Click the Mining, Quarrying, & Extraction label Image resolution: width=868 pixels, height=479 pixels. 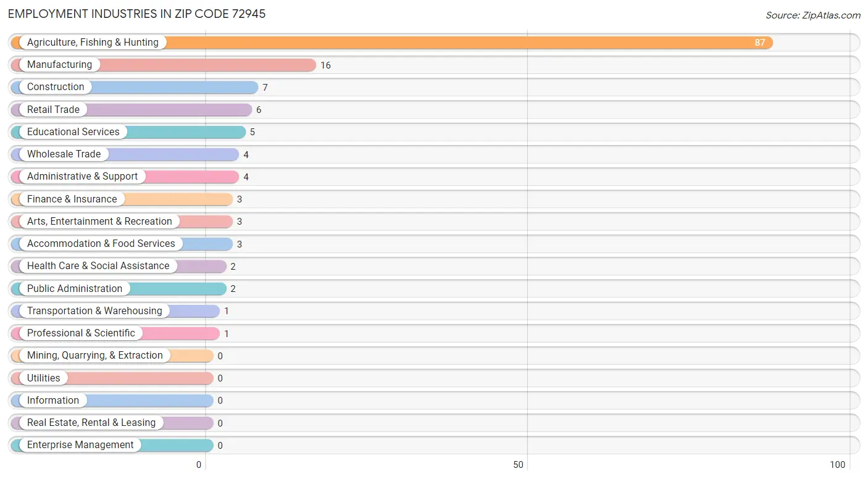click(x=95, y=356)
